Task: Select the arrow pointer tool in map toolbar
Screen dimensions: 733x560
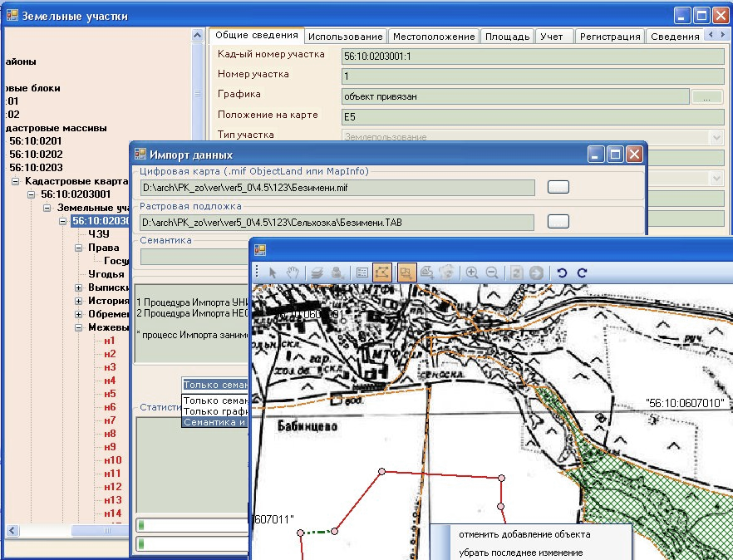Action: 273,272
